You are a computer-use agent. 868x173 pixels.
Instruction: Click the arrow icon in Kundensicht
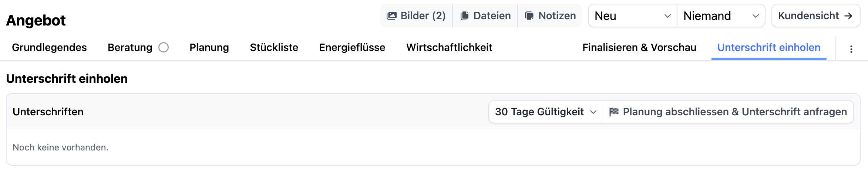coord(848,16)
